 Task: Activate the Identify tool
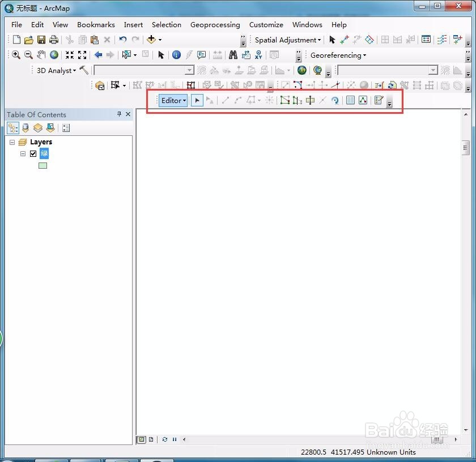click(x=176, y=54)
